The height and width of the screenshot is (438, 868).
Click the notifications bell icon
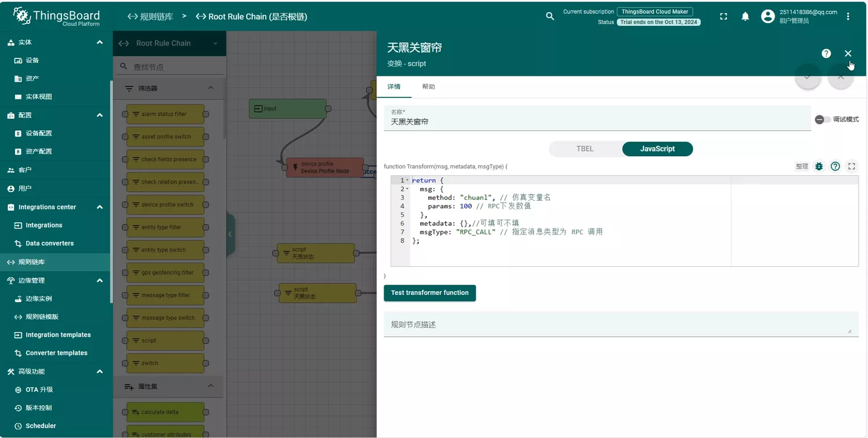[745, 17]
